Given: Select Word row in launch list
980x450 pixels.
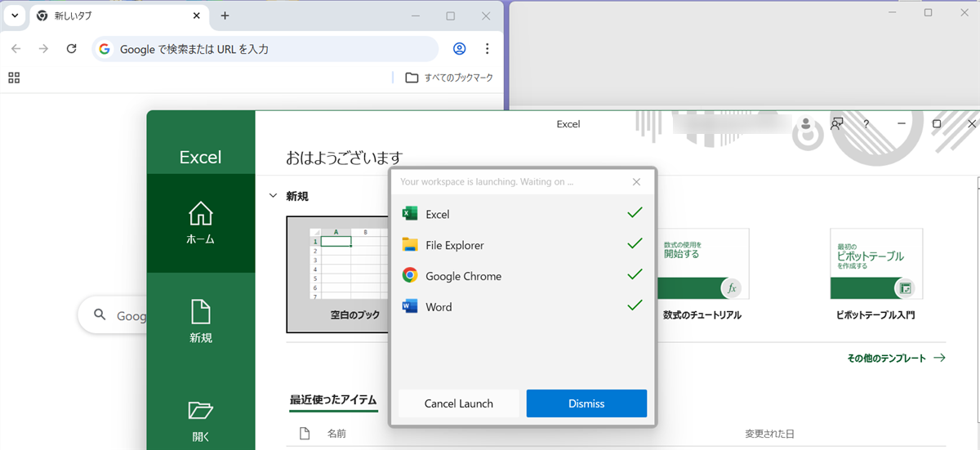Looking at the screenshot, I should click(x=523, y=307).
